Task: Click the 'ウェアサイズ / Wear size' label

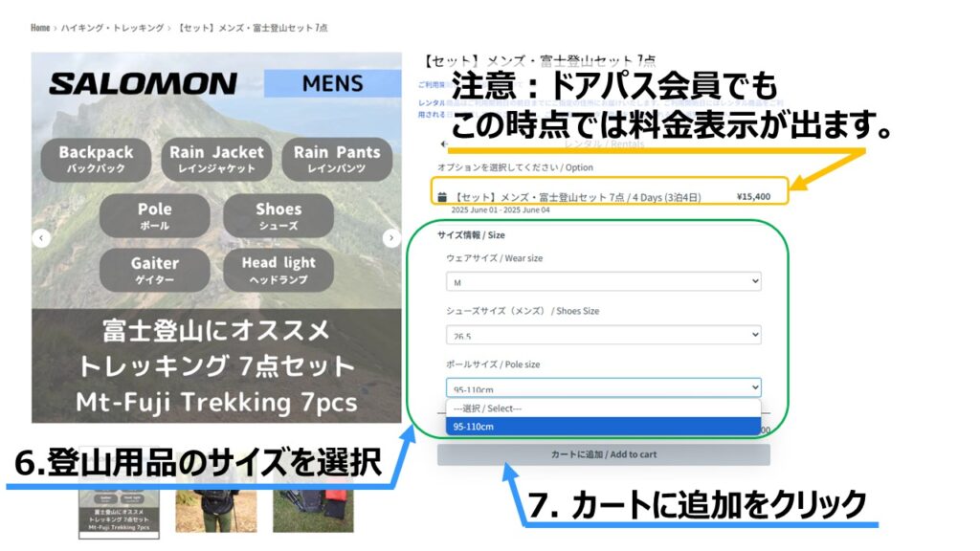Action: 495,258
